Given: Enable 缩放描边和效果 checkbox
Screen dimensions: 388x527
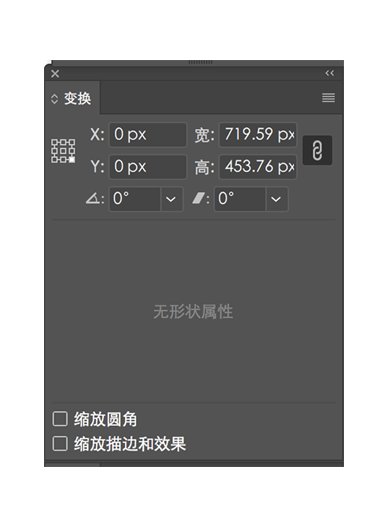Looking at the screenshot, I should (x=60, y=444).
